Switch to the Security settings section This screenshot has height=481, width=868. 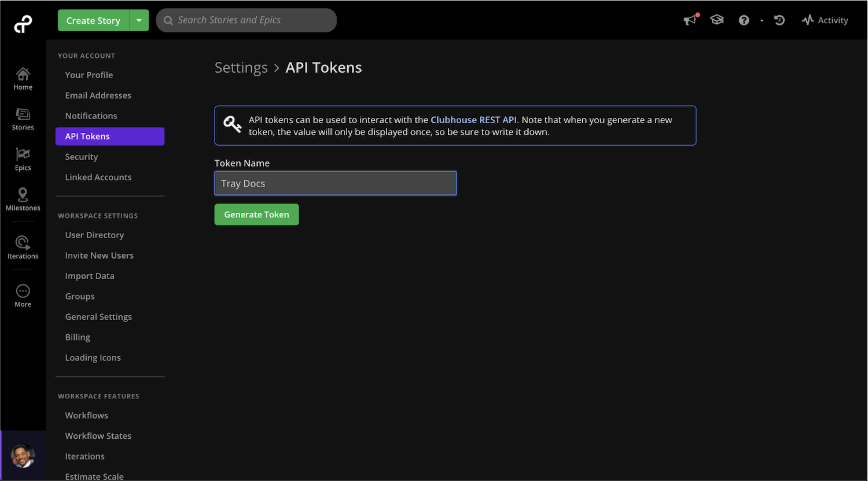[x=81, y=157]
